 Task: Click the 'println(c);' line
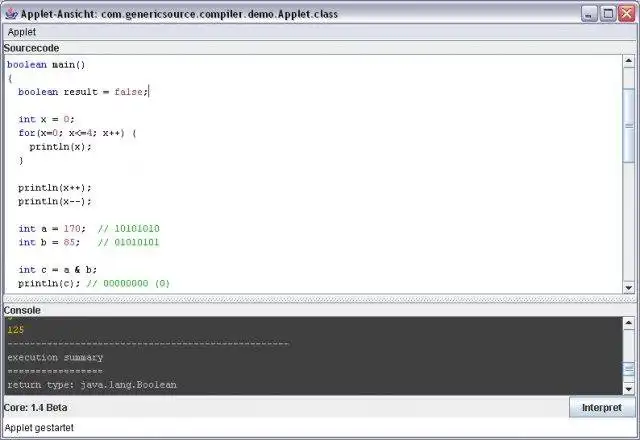pyautogui.click(x=49, y=283)
